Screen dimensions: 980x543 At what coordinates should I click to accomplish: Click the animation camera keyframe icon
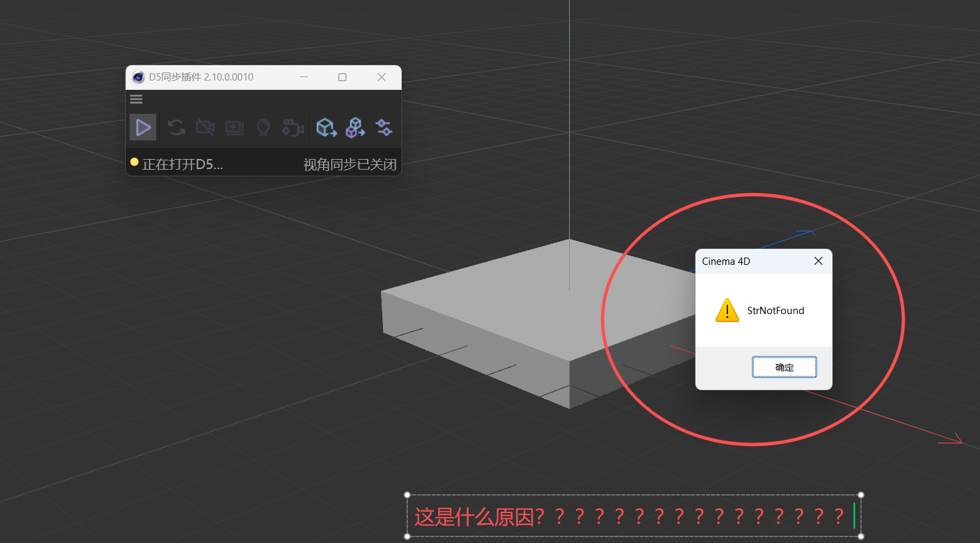[293, 127]
